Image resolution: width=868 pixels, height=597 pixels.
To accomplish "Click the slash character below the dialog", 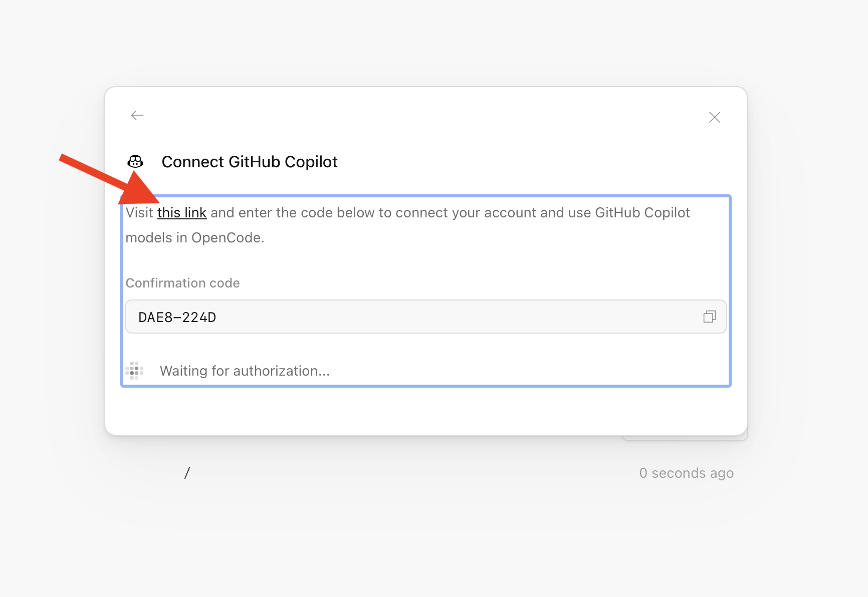I will tap(188, 472).
